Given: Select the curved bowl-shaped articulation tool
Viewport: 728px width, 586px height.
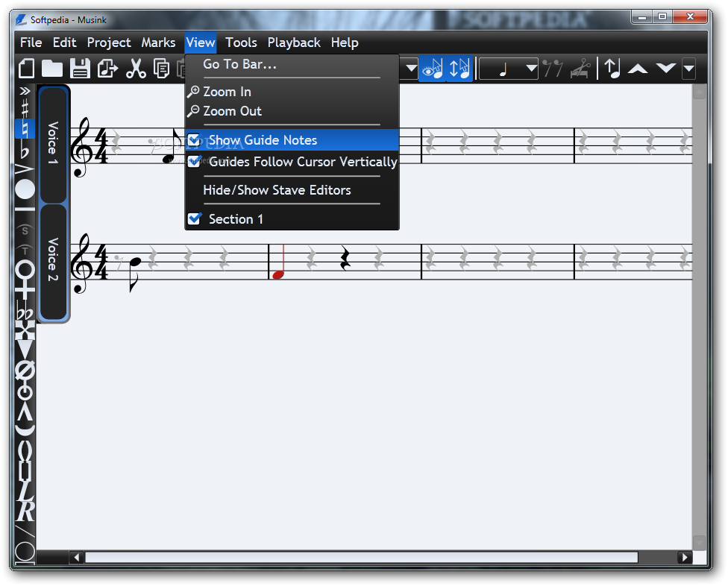Looking at the screenshot, I should click(x=25, y=430).
